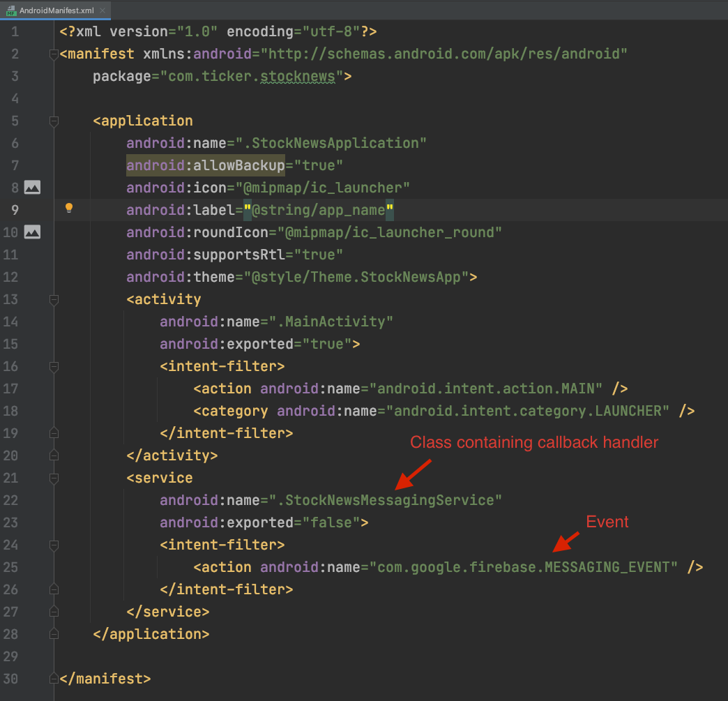Collapse the MAIN intent-filter fold region
The height and width of the screenshot is (701, 728).
click(54, 366)
